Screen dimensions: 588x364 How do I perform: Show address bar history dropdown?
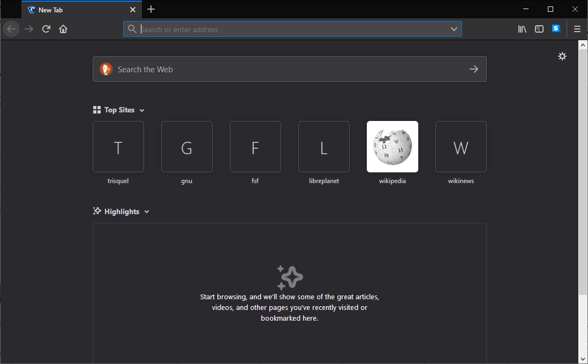coord(454,29)
